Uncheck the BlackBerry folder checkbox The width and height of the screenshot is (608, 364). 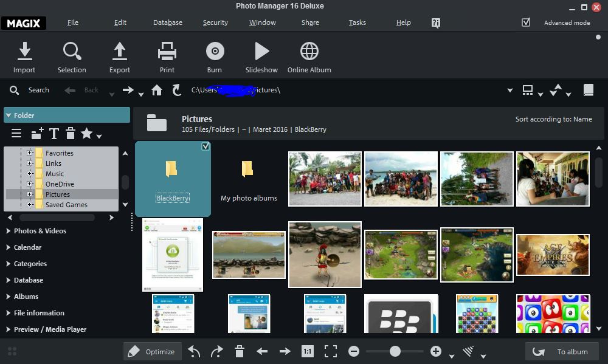[206, 146]
